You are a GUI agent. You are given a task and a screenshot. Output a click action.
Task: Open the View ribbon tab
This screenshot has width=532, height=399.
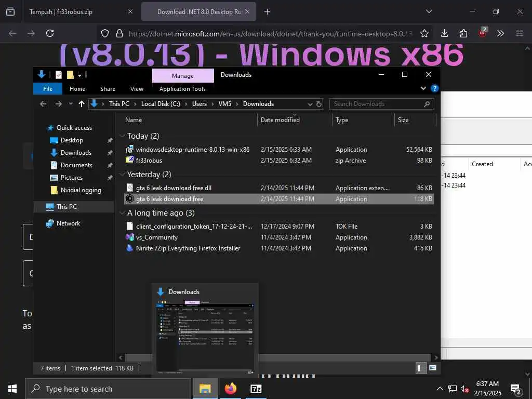137,89
